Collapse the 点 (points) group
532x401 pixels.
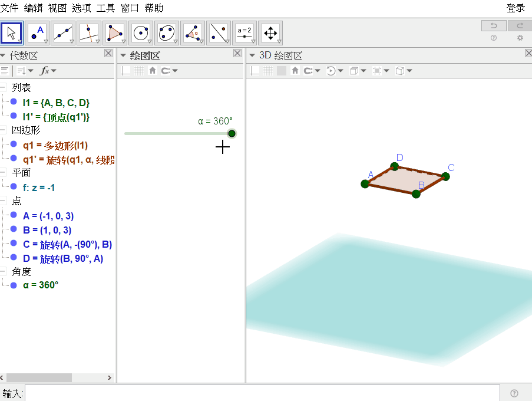tap(3, 200)
